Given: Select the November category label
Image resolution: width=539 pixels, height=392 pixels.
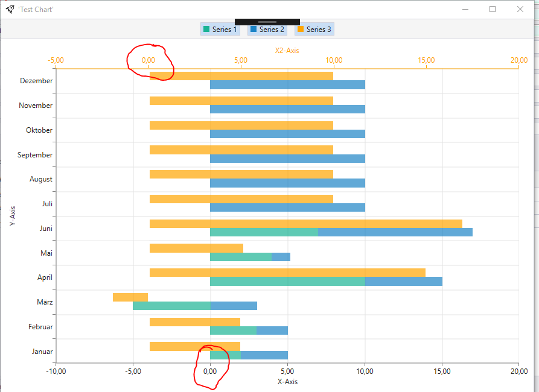Looking at the screenshot, I should tap(36, 106).
